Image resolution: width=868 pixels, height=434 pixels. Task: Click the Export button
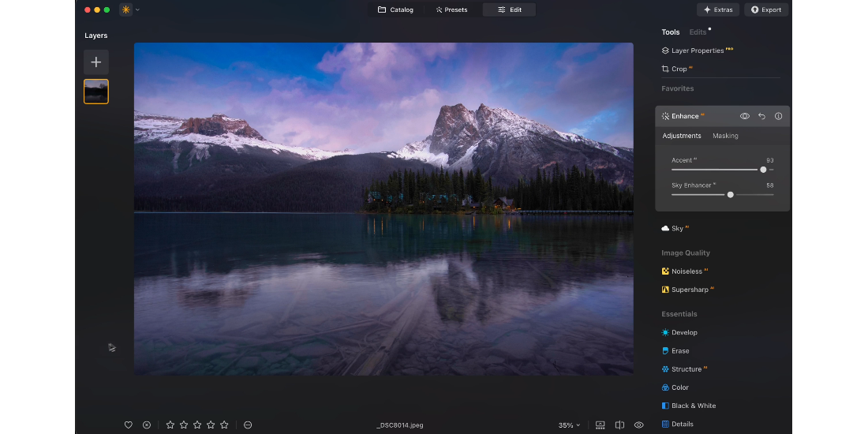766,9
